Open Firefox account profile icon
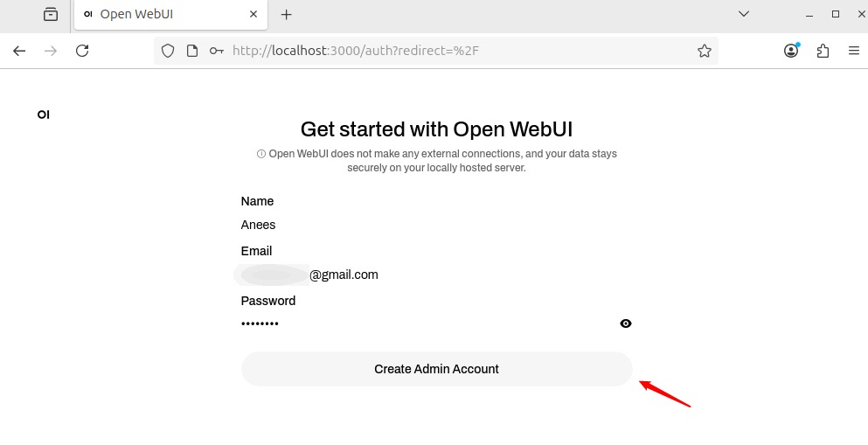This screenshot has height=445, width=868. point(791,51)
